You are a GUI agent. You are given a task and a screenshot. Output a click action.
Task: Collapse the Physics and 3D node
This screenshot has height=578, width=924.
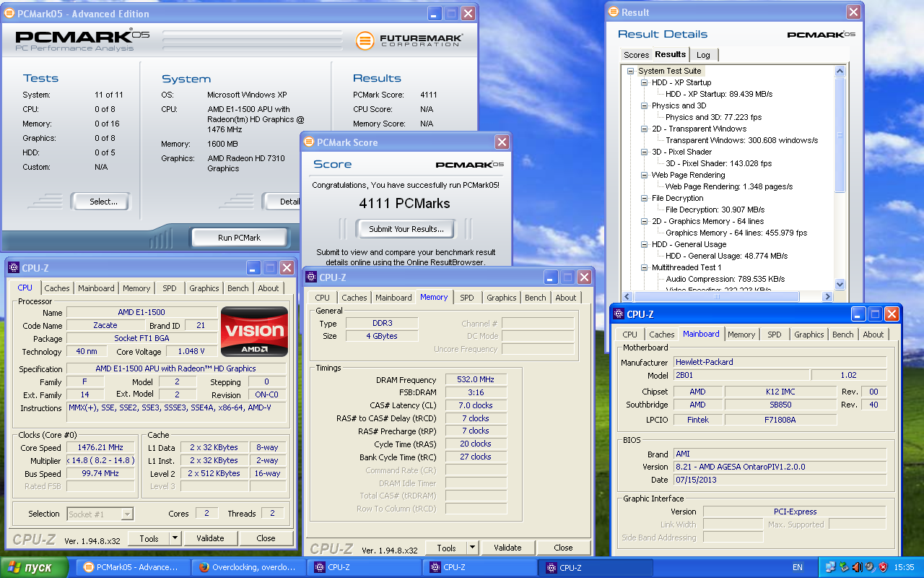645,105
